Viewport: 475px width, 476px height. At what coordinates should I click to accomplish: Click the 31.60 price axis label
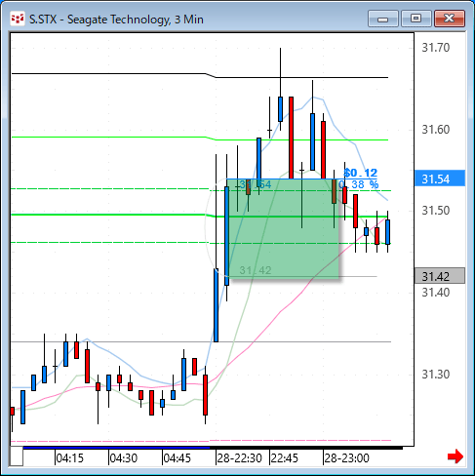pyautogui.click(x=436, y=130)
